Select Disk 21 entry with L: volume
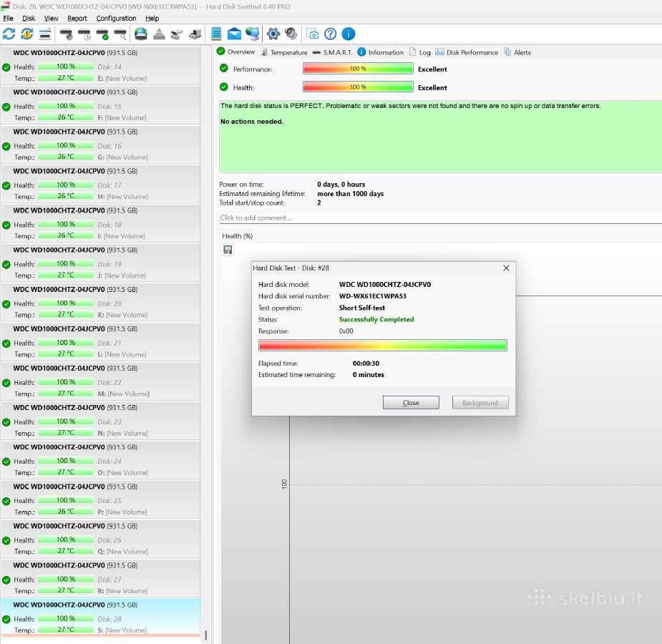This screenshot has width=662, height=644. (x=100, y=341)
